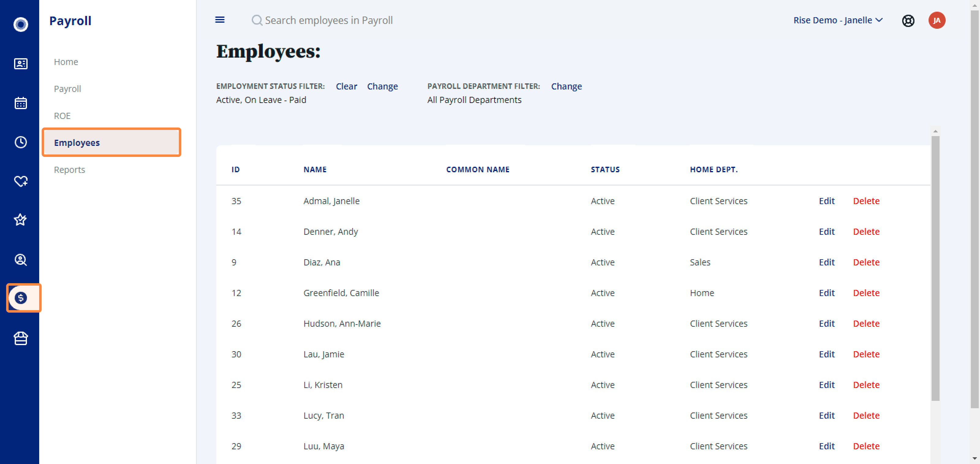Image resolution: width=980 pixels, height=464 pixels.
Task: Click the Rise logo icon in sidebar
Action: click(x=21, y=24)
